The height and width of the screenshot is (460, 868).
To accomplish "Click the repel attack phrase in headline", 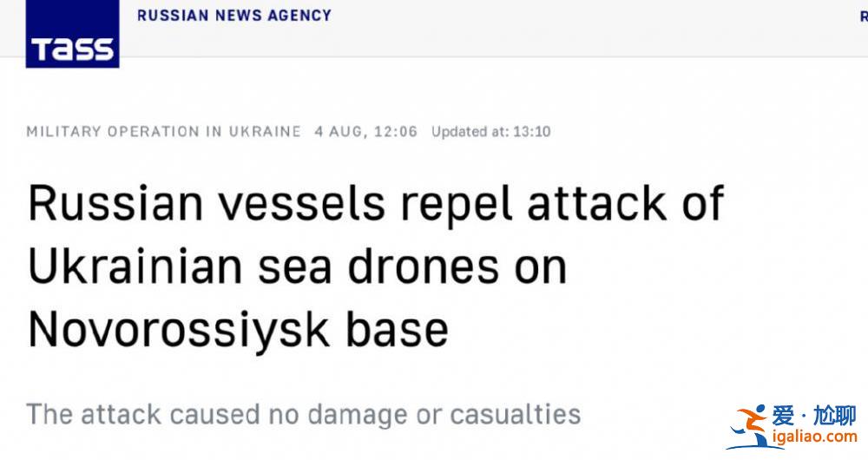I will click(x=533, y=203).
